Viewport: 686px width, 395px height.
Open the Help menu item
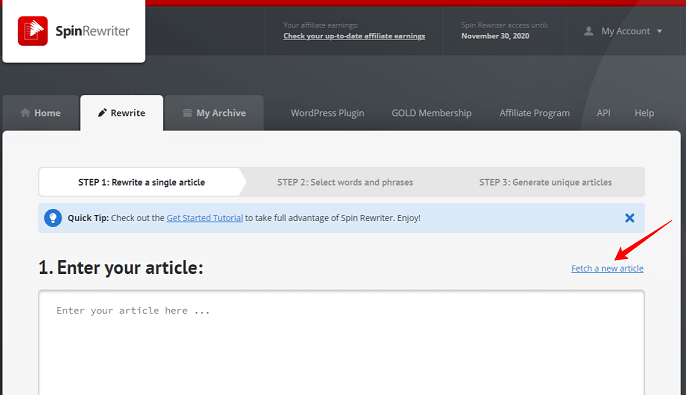click(x=644, y=113)
